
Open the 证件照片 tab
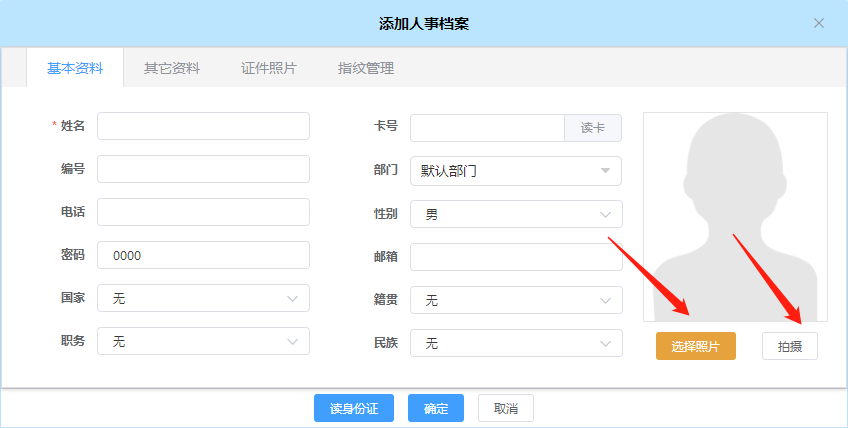(268, 69)
